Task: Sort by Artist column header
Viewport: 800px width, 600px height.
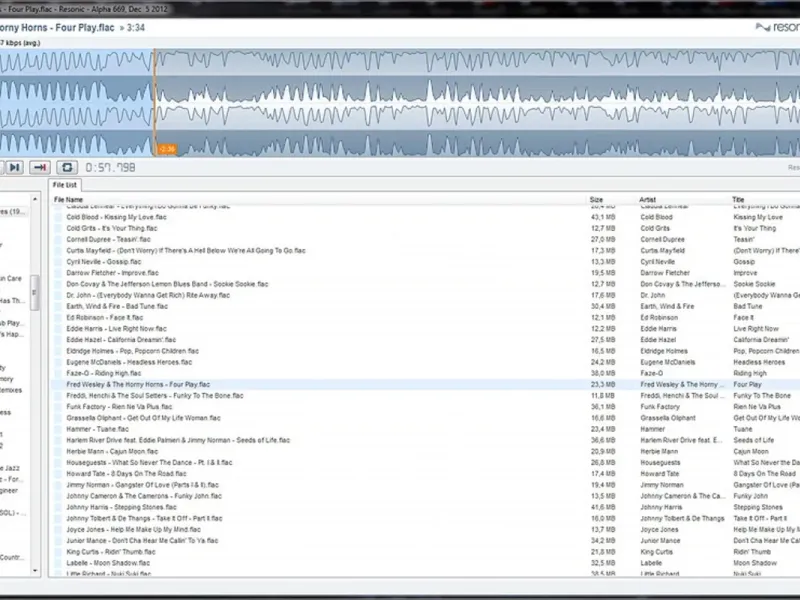Action: [x=647, y=199]
